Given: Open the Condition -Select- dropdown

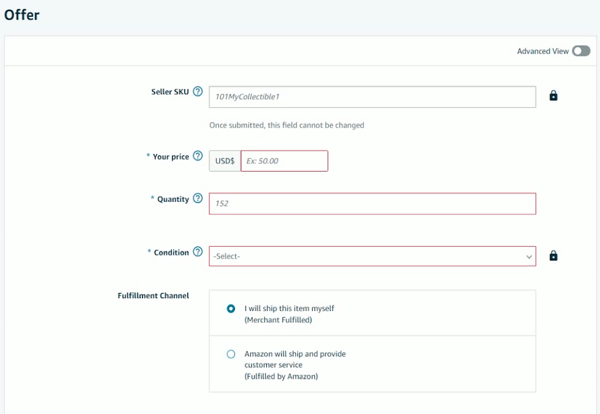Looking at the screenshot, I should click(372, 256).
